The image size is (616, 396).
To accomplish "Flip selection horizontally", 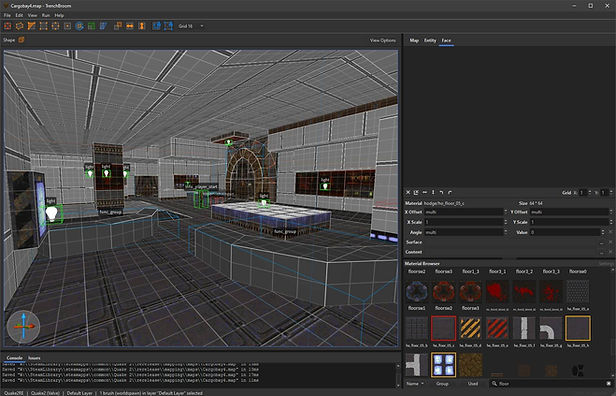I will click(x=130, y=26).
